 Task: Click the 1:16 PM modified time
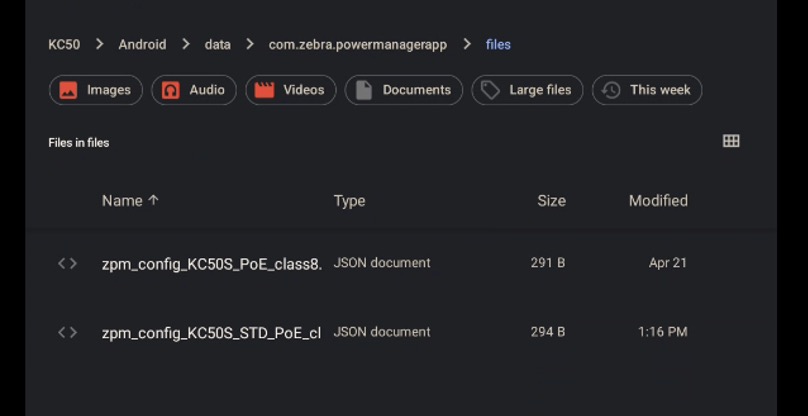[663, 332]
